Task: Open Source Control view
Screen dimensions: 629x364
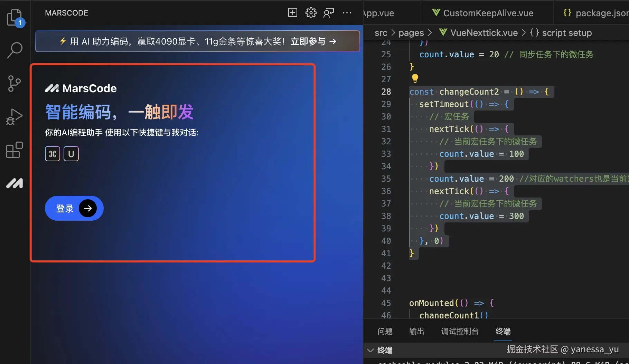Action: click(x=14, y=84)
